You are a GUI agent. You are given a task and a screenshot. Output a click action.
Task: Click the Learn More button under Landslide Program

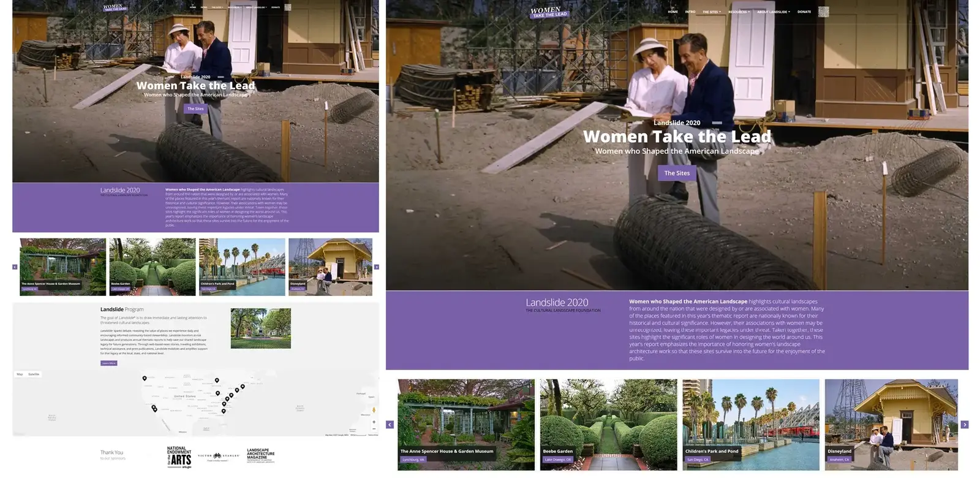click(x=108, y=363)
